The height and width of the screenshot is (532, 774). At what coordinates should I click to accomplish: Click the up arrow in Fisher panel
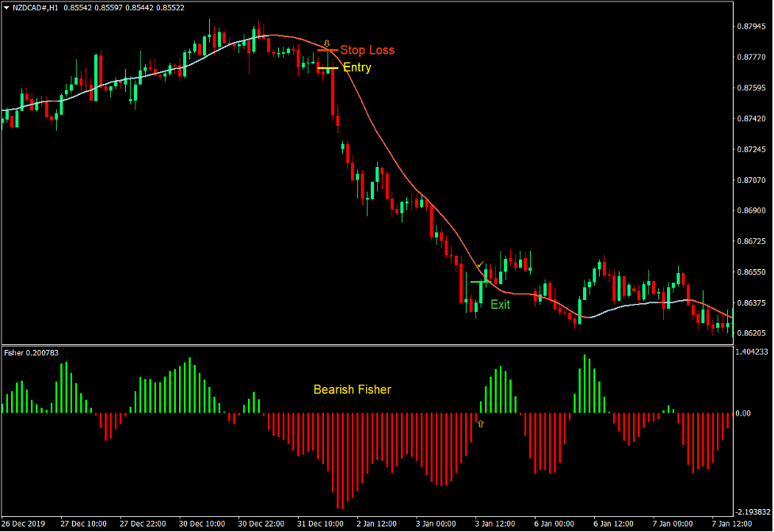coord(479,424)
